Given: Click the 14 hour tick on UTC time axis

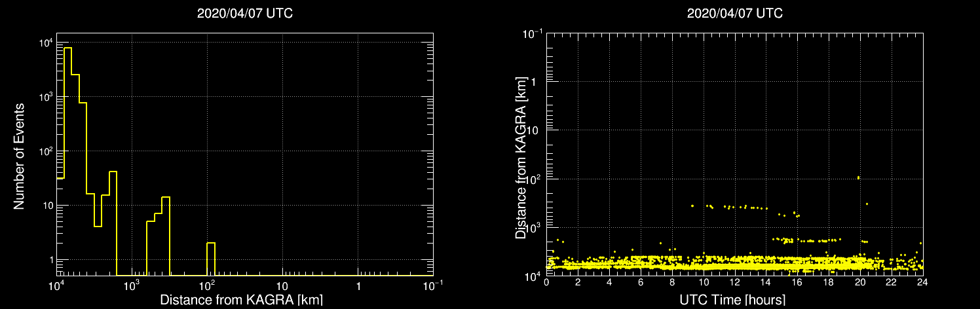Looking at the screenshot, I should click(x=766, y=283).
